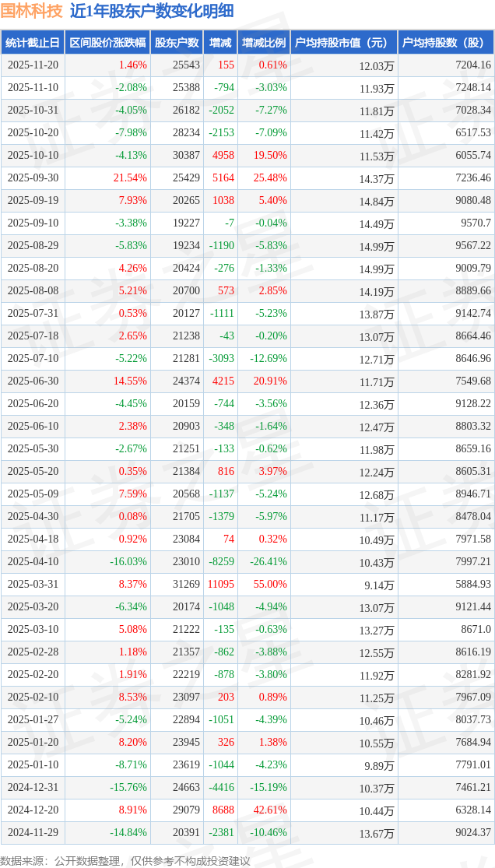Click the 9570.7 average shares cell

[x=475, y=223]
